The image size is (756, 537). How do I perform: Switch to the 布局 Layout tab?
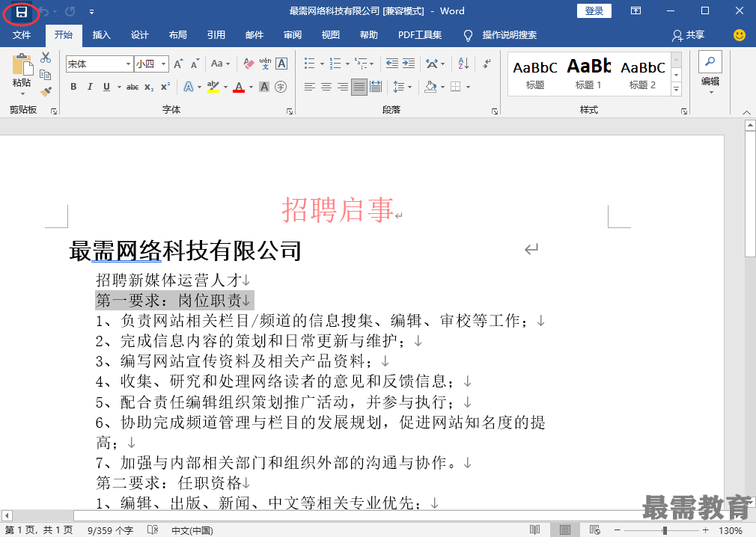178,34
